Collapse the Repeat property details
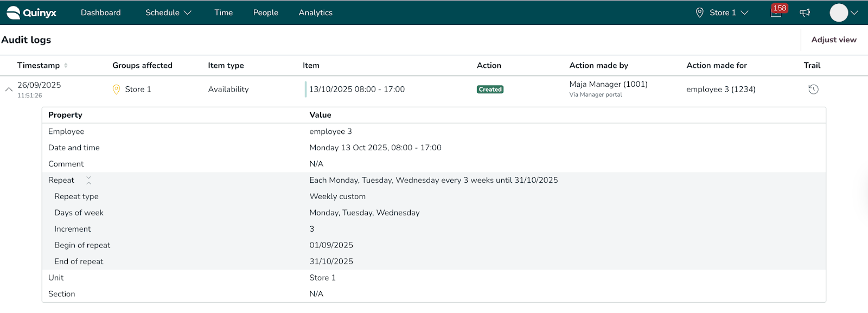The image size is (868, 313). pyautogui.click(x=88, y=180)
